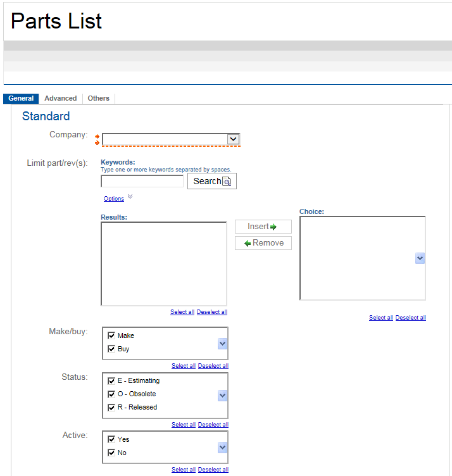The width and height of the screenshot is (452, 476).
Task: Click the Search button with magnifier icon
Action: [x=211, y=181]
